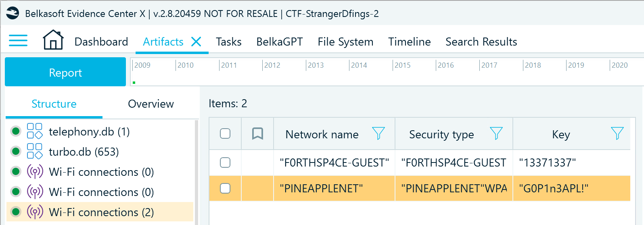Go to the Home house icon
Viewport: 644px width, 225px height.
pyautogui.click(x=53, y=40)
